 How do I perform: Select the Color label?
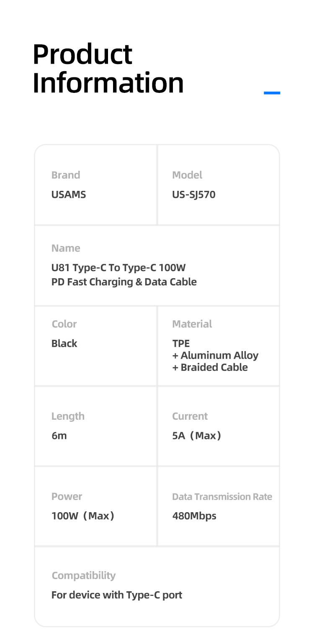point(64,324)
